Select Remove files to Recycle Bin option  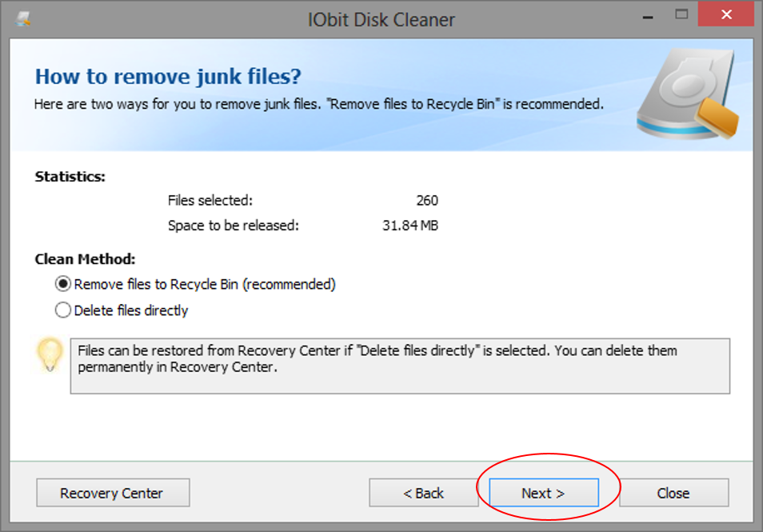195,284
